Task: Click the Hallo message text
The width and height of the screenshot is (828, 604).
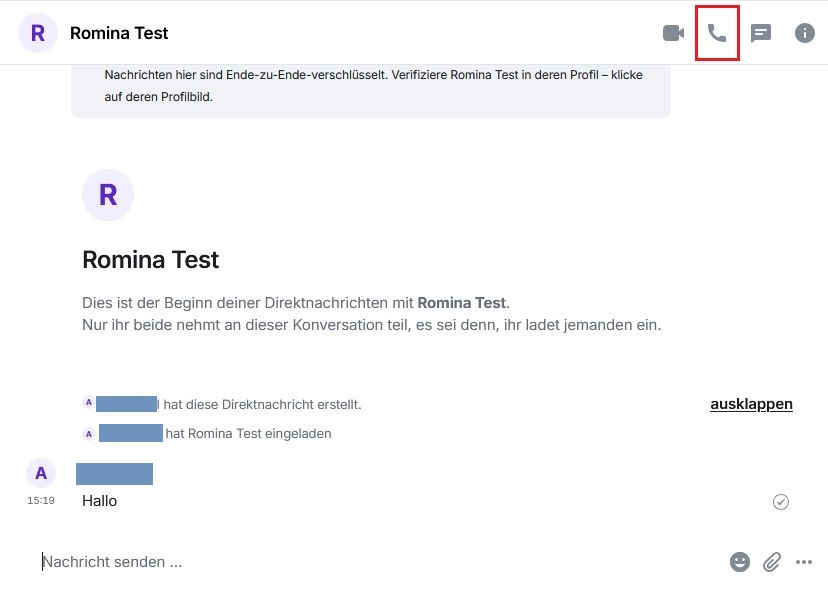Action: 99,501
